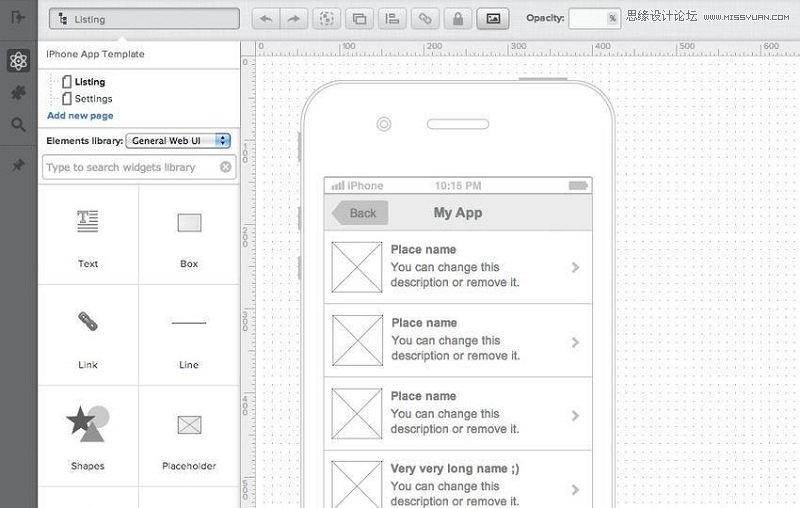Pick the Placeholder widget
The image size is (800, 508).
point(189,437)
